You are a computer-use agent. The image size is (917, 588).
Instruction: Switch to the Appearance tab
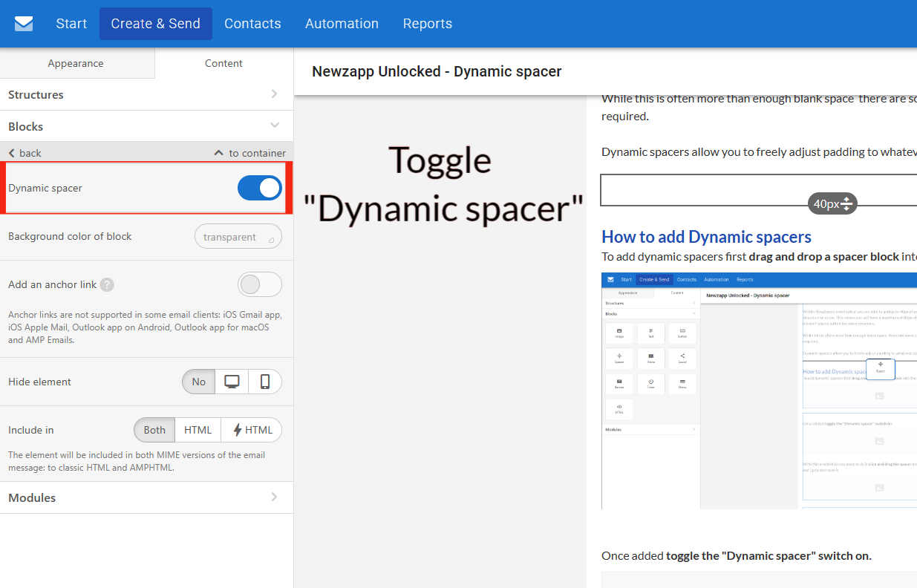[x=76, y=64]
